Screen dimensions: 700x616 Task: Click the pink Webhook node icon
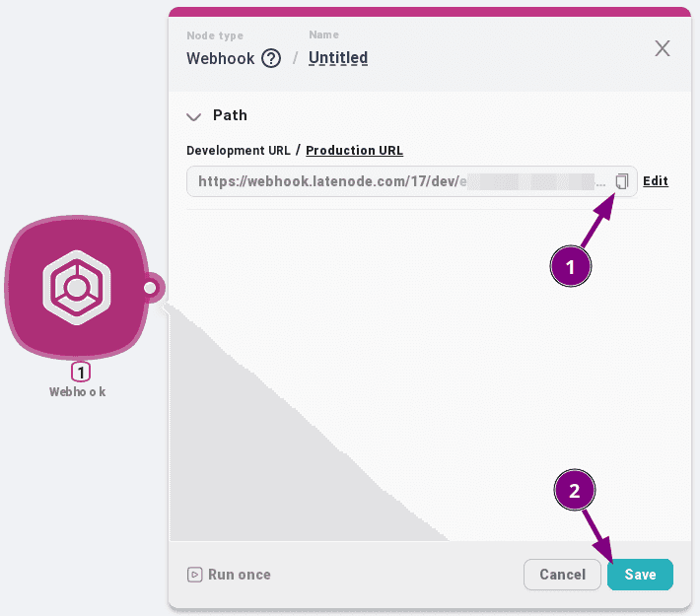pyautogui.click(x=76, y=288)
